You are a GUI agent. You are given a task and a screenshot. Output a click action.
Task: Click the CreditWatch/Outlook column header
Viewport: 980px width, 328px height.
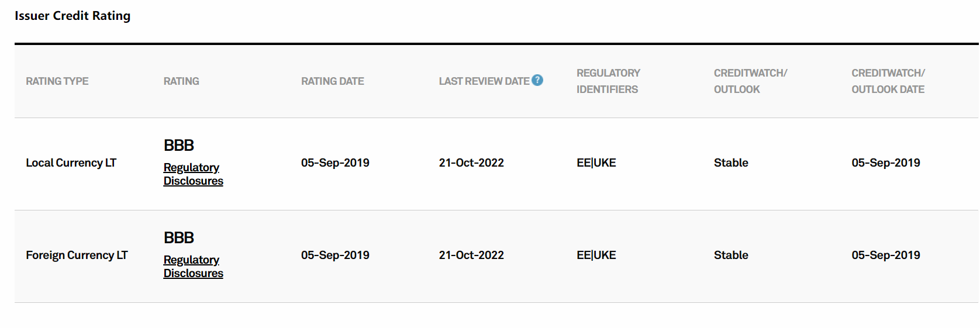tap(750, 81)
